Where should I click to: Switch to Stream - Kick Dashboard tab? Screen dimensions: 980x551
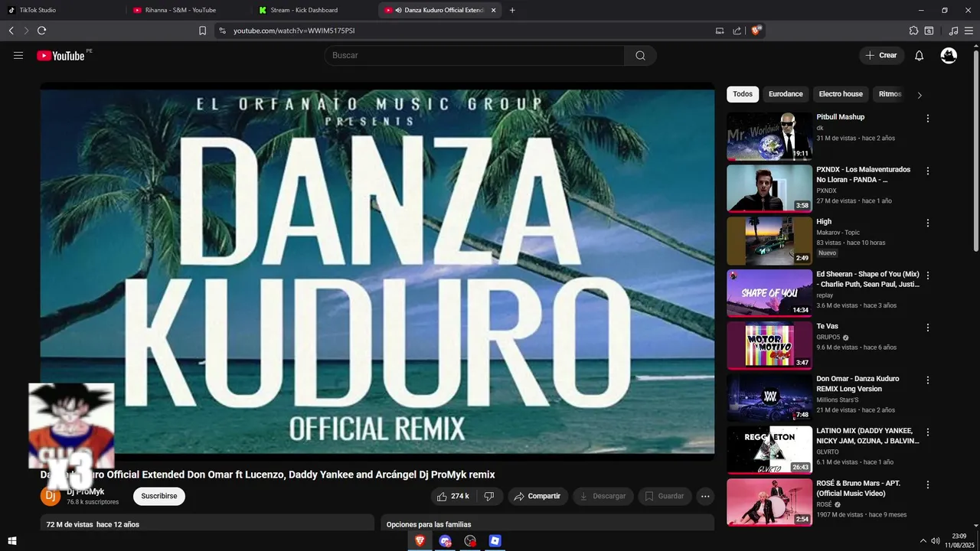click(x=314, y=10)
